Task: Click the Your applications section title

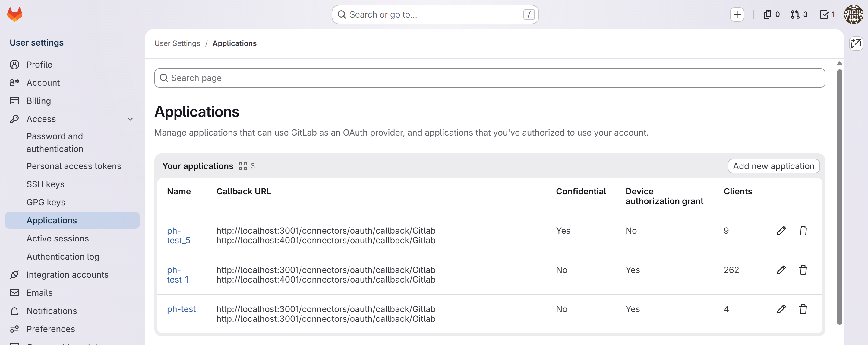Action: pyautogui.click(x=198, y=166)
